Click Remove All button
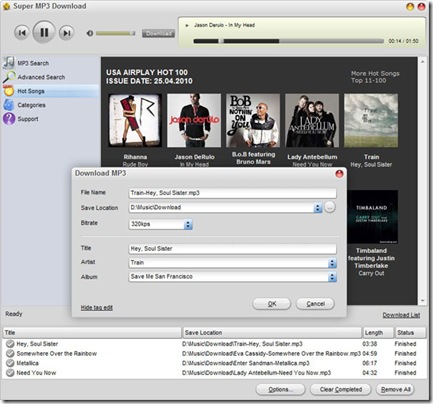 [395, 389]
